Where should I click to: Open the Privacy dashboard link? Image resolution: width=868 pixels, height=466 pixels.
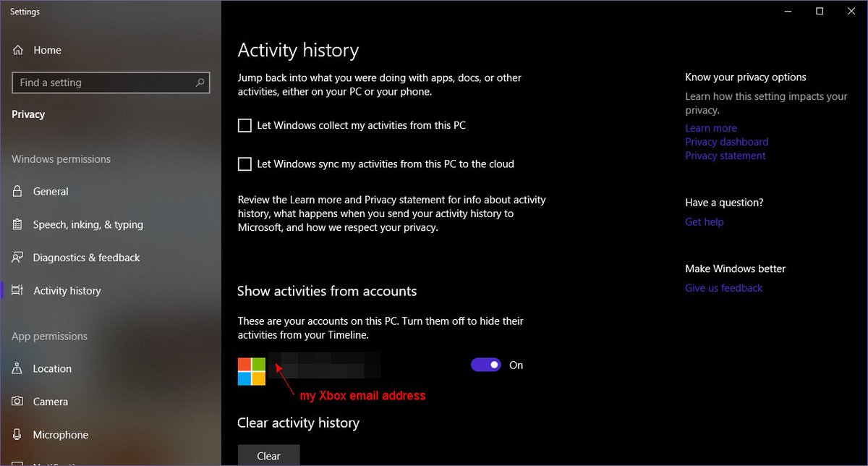point(727,142)
